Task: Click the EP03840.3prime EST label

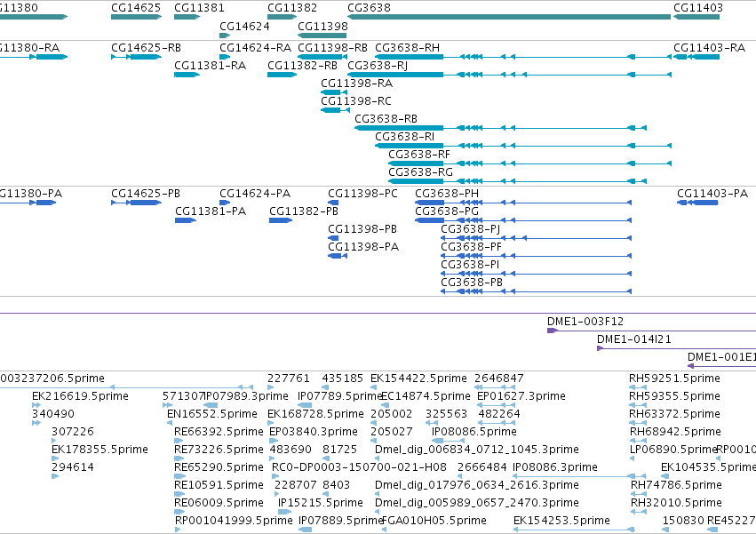Action: 314,432
